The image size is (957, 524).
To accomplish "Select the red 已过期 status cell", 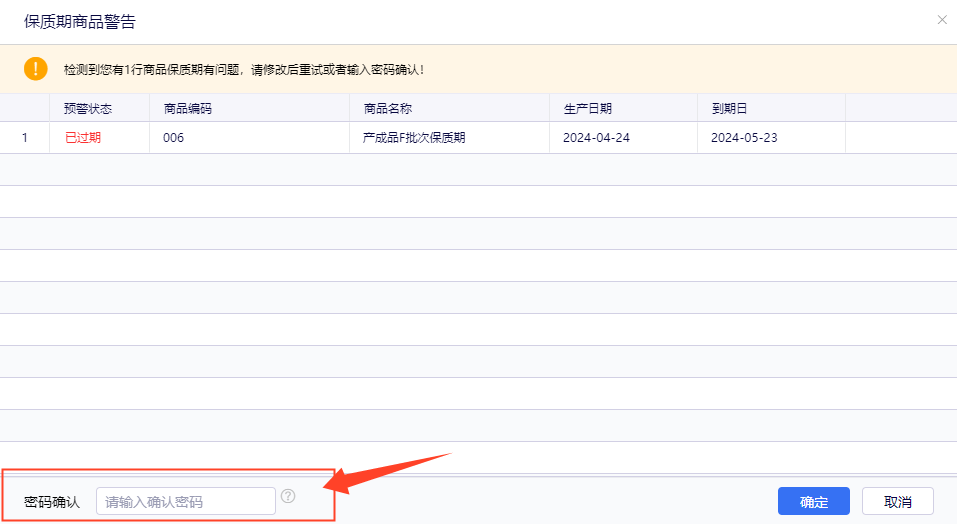I will (99, 138).
